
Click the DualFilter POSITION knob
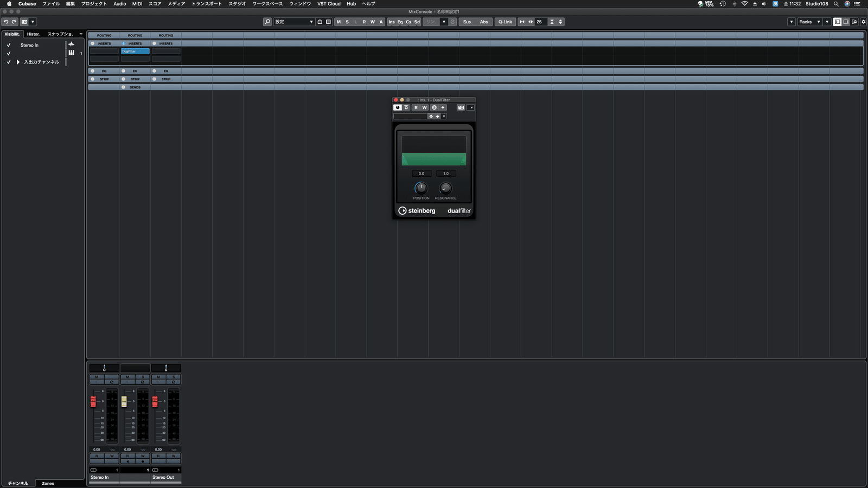coord(421,188)
